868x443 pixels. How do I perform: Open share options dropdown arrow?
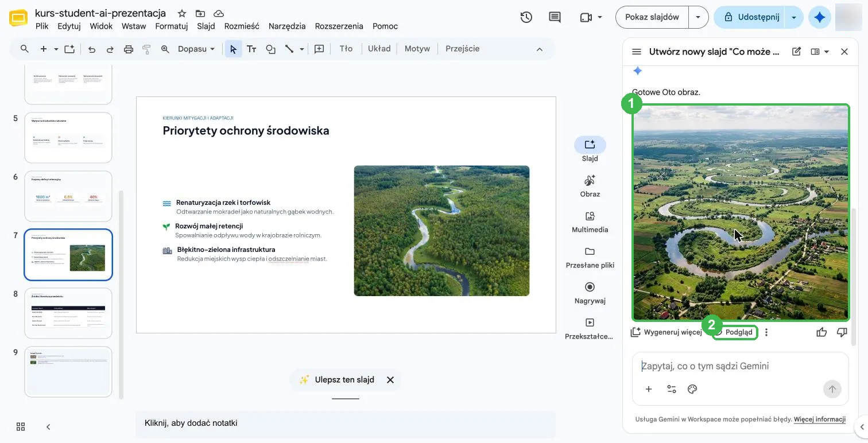click(x=793, y=17)
